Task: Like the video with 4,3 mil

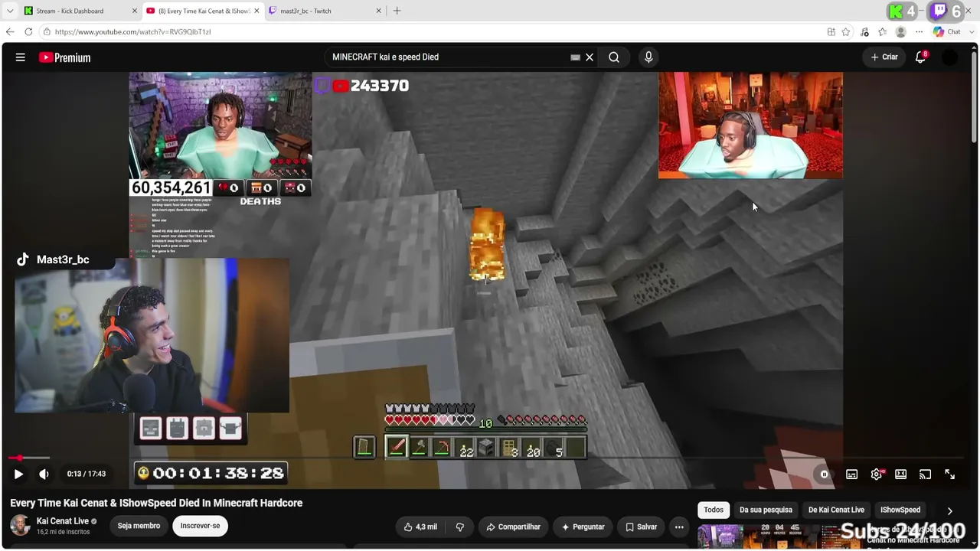Action: (420, 527)
